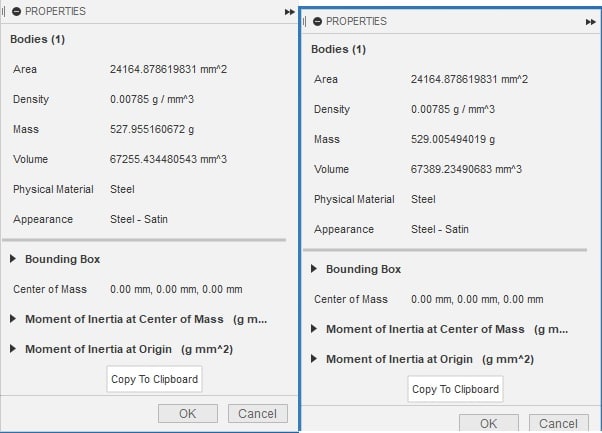Cancel the right Properties dialog
602x433 pixels.
pos(559,423)
